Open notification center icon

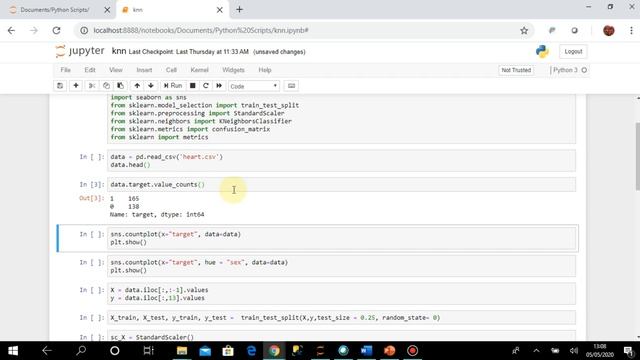click(628, 351)
